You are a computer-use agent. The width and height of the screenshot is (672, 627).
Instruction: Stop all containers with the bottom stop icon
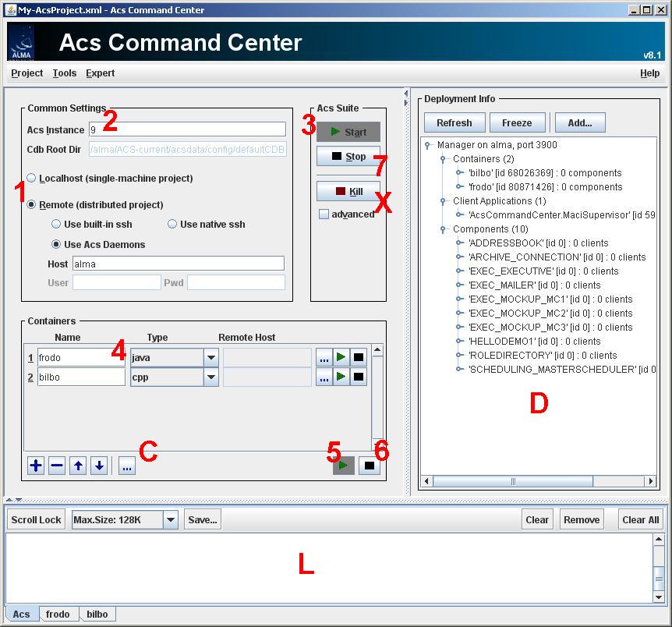(370, 466)
